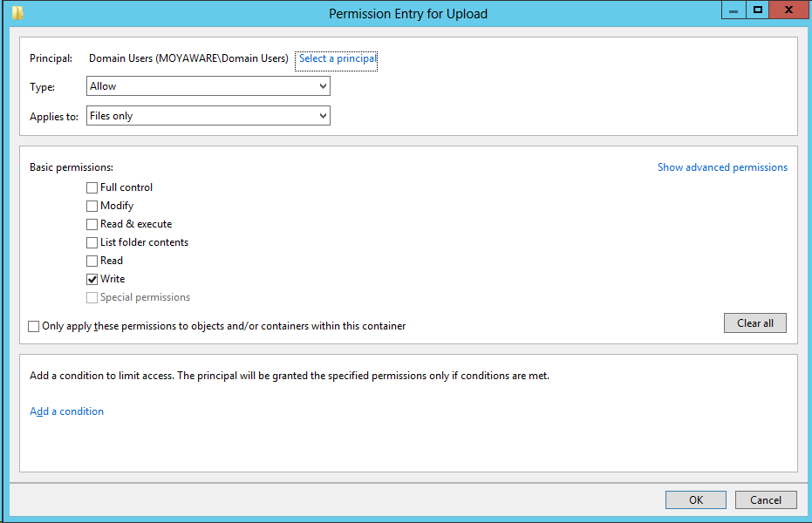The image size is (812, 523).
Task: Enable Read & execute permission
Action: point(92,223)
